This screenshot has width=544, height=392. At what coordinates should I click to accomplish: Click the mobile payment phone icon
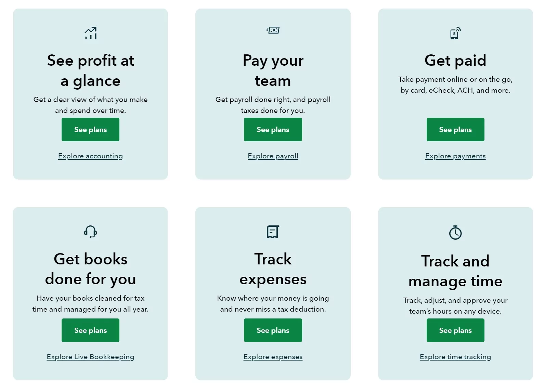pos(455,33)
